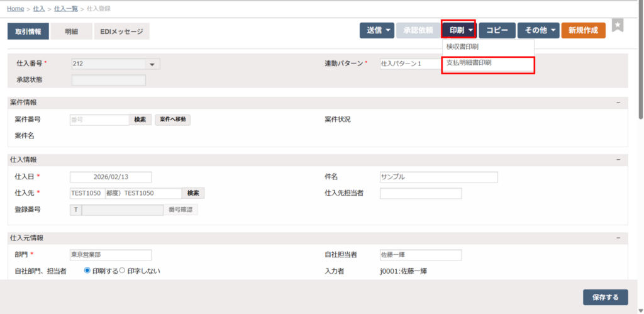Click the 保存する button

point(605,298)
